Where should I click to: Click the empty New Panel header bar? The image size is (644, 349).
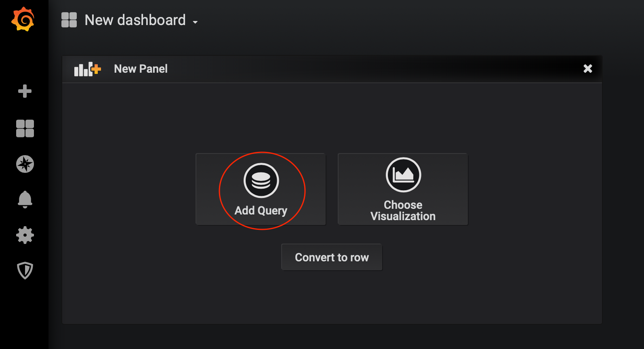coord(364,69)
